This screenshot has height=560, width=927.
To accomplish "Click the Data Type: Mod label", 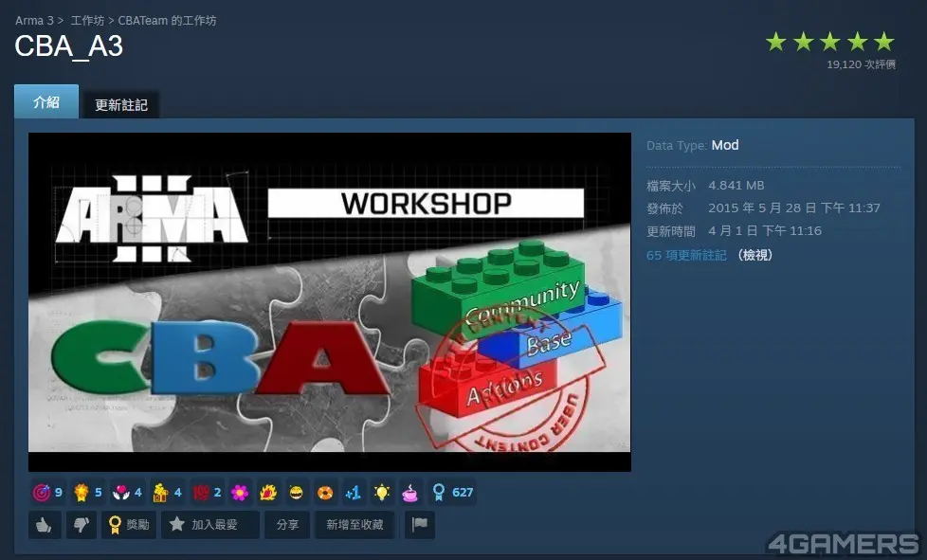I will coord(692,145).
